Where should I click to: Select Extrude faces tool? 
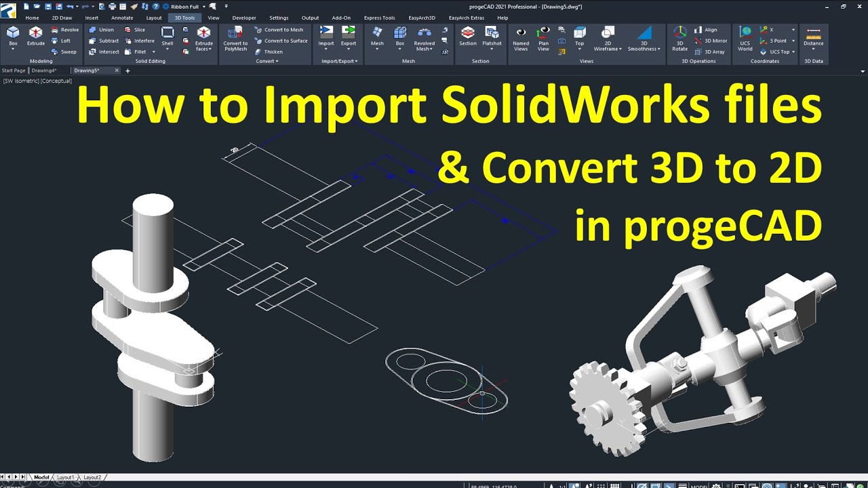click(x=204, y=39)
